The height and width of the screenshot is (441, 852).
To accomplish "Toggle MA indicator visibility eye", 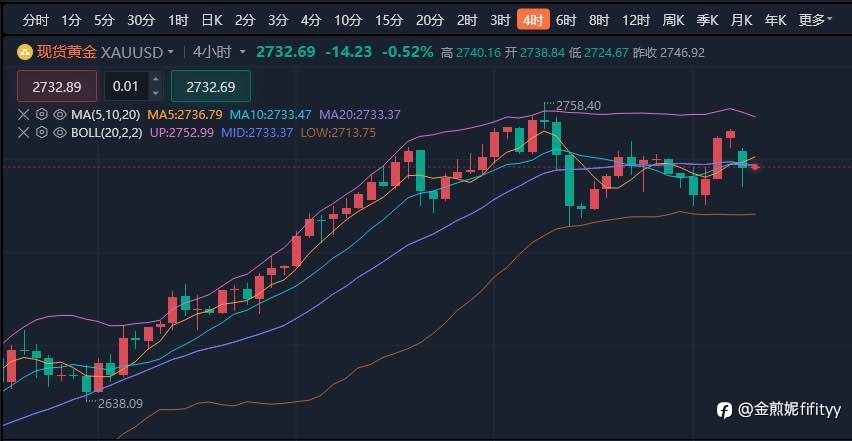I will (x=60, y=115).
